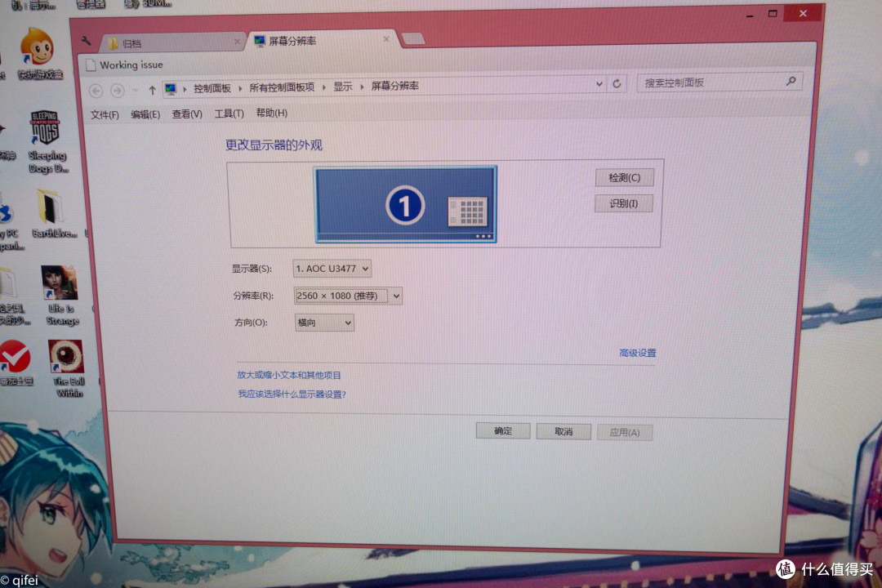The image size is (882, 588).
Task: Open the 方向 横向 orientation dropdown
Action: click(x=324, y=323)
